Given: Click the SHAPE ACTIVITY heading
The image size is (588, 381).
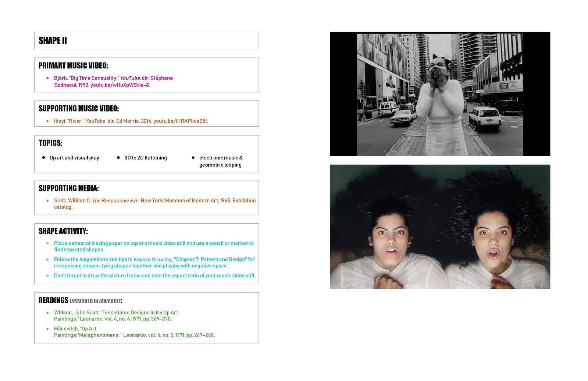Looking at the screenshot, I should pyautogui.click(x=63, y=231).
